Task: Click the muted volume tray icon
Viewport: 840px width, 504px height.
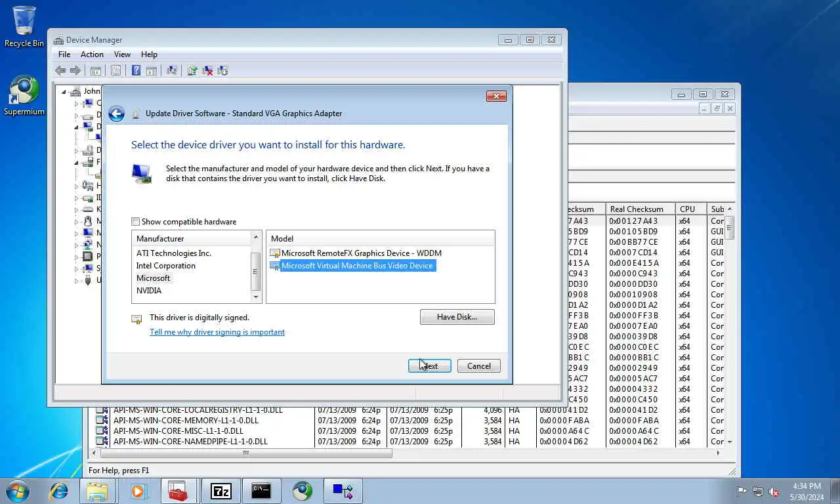Action: click(x=774, y=491)
